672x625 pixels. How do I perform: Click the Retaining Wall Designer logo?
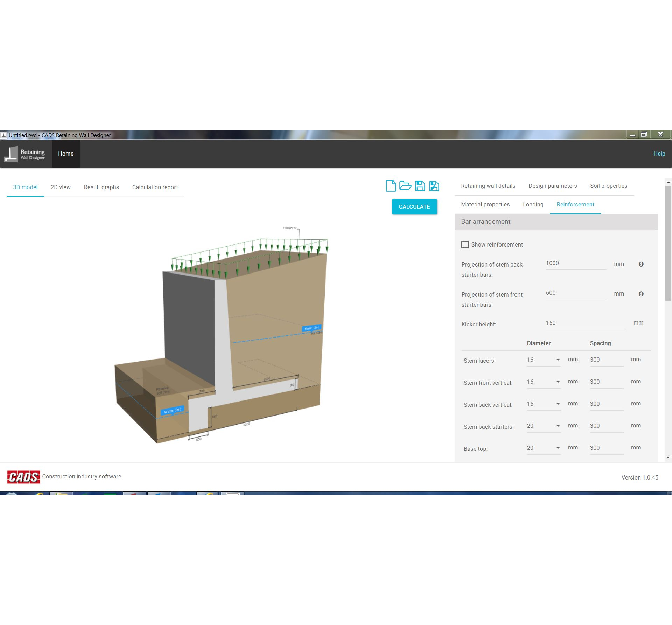coord(24,154)
